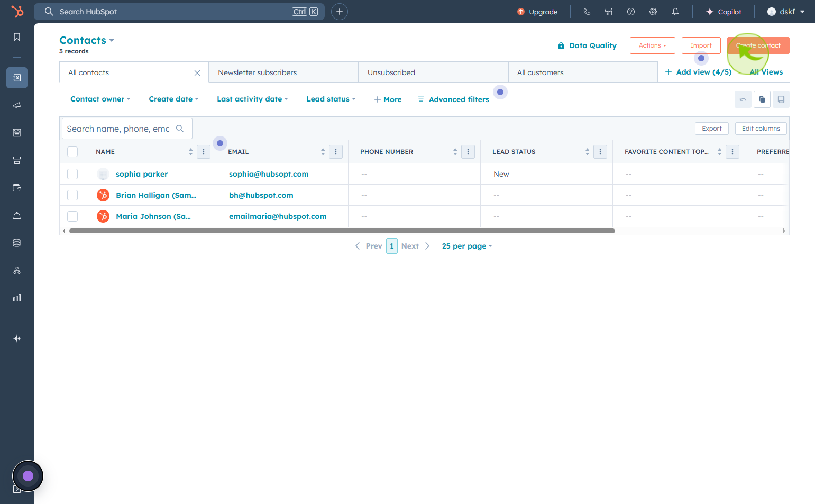This screenshot has width=815, height=504.
Task: Switch to the All customers tab
Action: tap(583, 72)
